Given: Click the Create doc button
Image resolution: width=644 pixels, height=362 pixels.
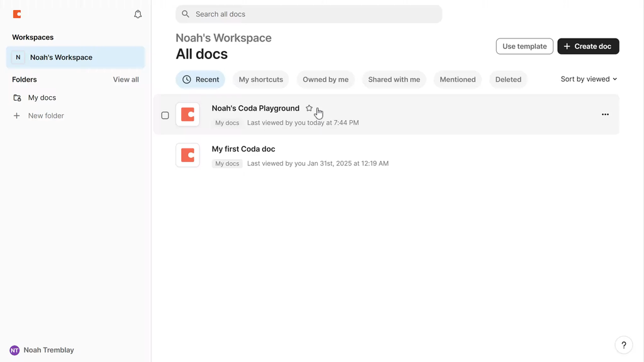Looking at the screenshot, I should coord(588,47).
